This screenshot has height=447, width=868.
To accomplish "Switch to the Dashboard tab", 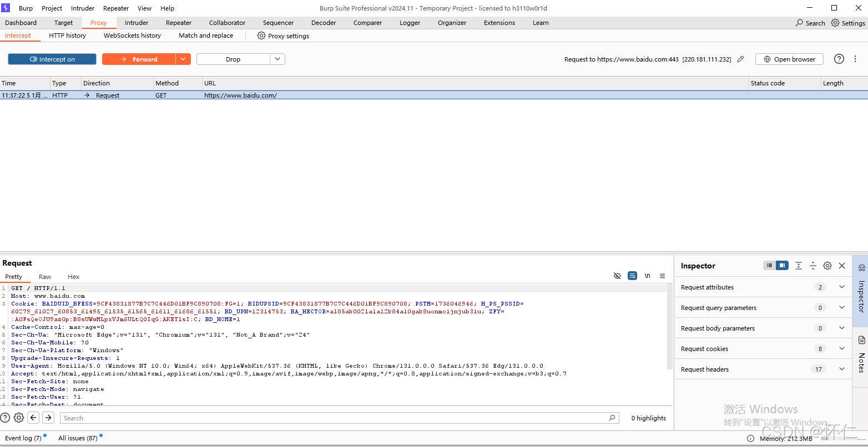I will pos(21,23).
